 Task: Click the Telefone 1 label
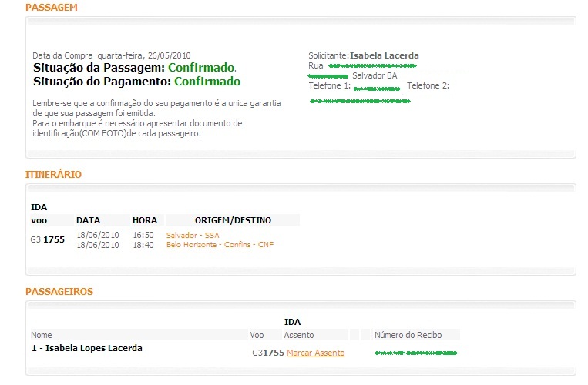(x=329, y=85)
